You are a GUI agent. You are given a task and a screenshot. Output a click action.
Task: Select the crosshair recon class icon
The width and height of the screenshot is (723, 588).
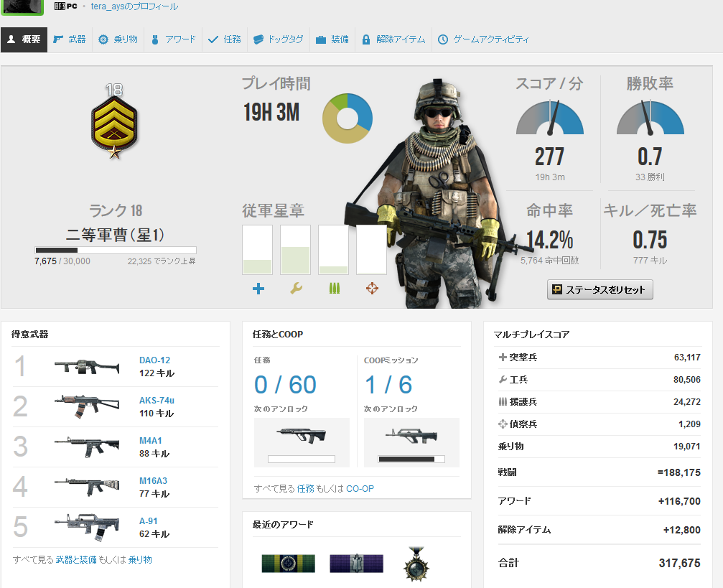[x=372, y=289]
